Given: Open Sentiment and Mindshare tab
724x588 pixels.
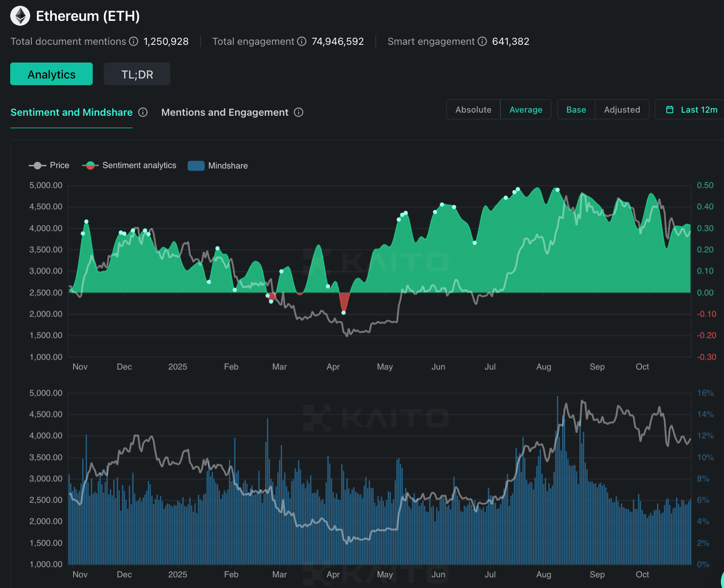Looking at the screenshot, I should coord(71,113).
